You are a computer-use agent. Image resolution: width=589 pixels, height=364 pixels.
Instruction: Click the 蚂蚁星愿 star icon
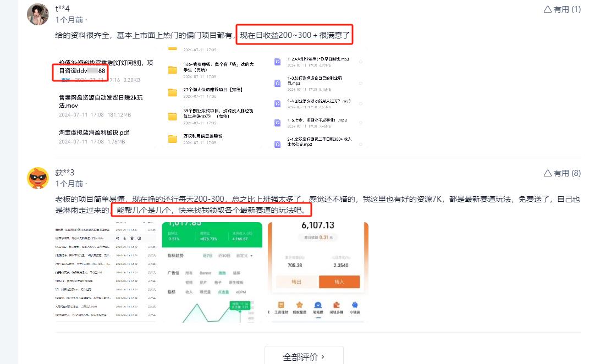click(300, 305)
